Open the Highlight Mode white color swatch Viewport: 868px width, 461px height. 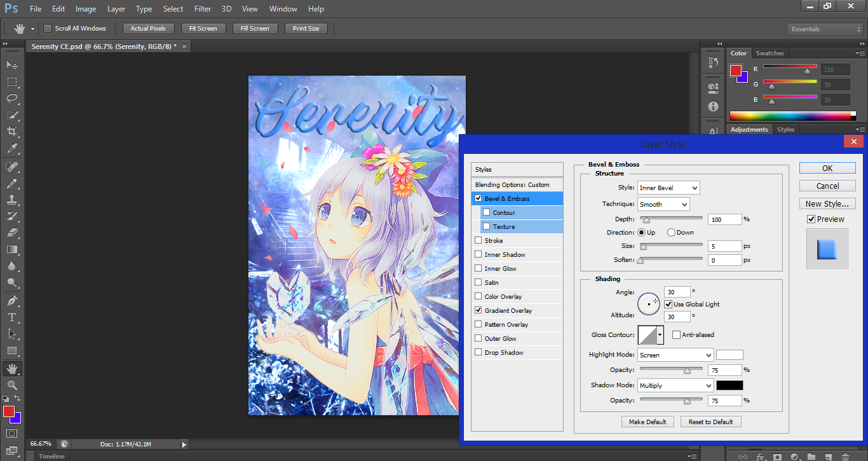(729, 355)
